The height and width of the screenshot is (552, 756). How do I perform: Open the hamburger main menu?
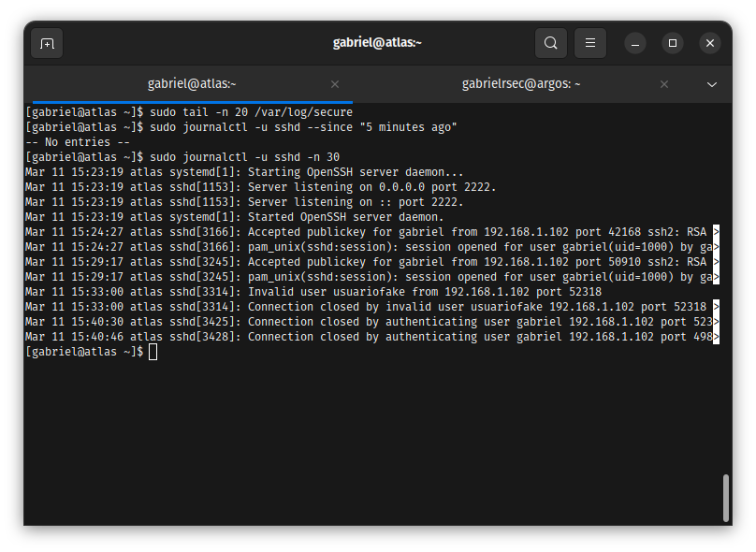(x=590, y=43)
